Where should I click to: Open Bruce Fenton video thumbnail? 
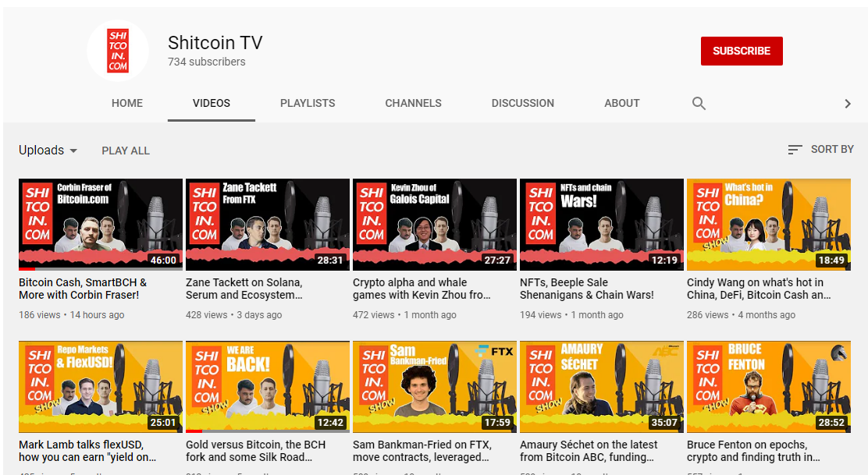point(769,387)
